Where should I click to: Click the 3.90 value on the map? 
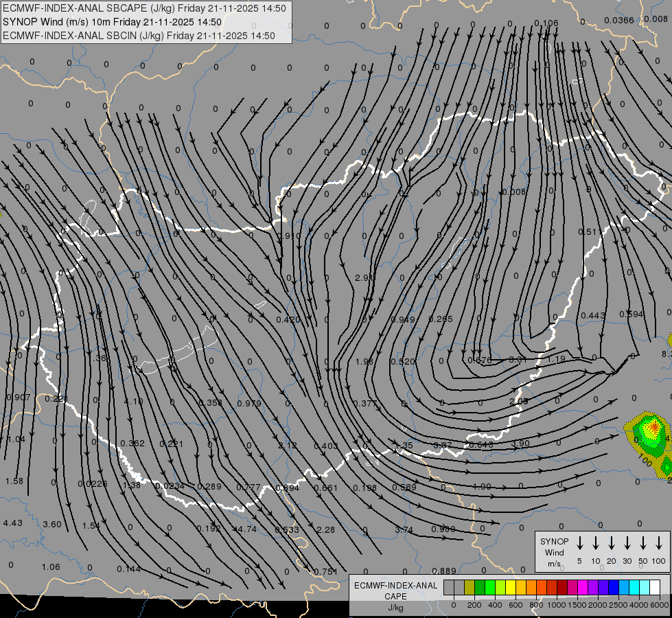click(x=520, y=444)
